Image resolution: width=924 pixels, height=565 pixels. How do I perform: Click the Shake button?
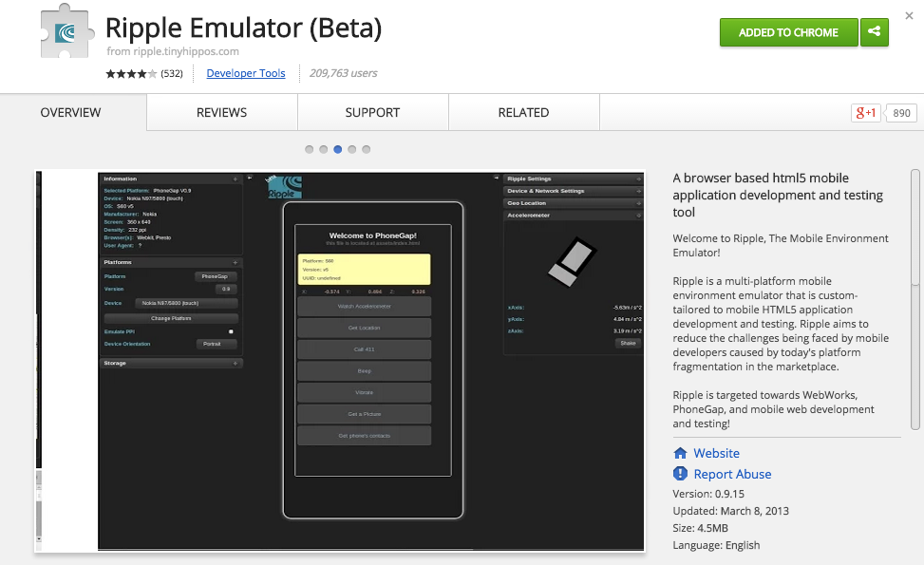(x=628, y=343)
